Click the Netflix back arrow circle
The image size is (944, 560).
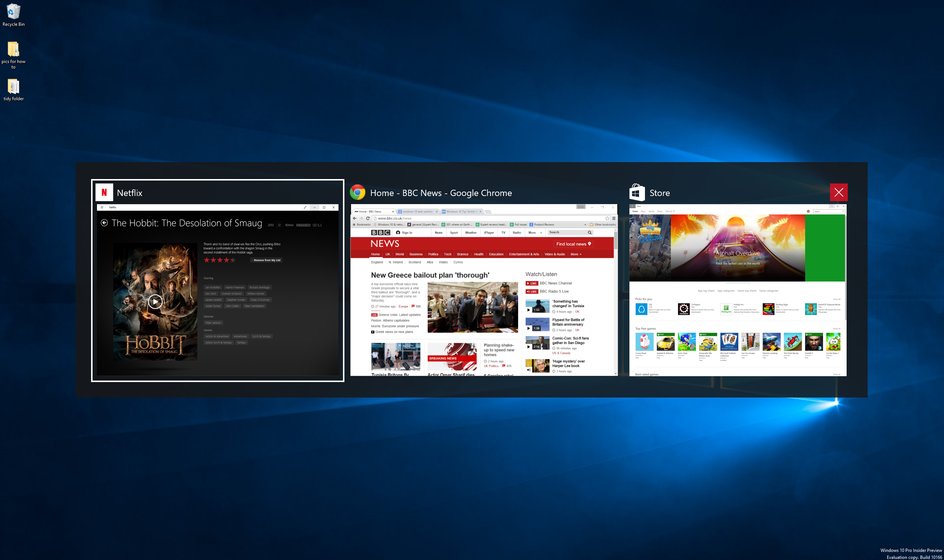tap(104, 223)
